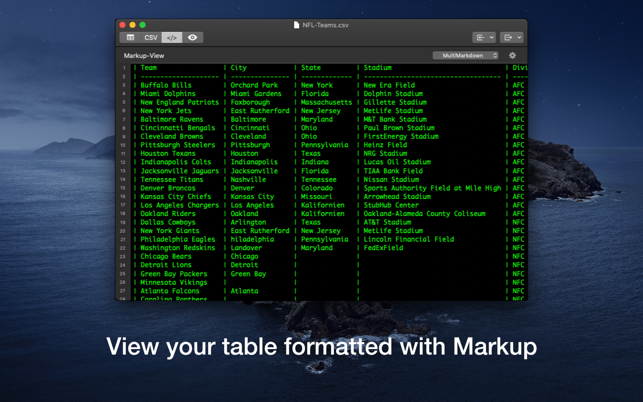Click the Sports Authority Field at Mile High cell
This screenshot has width=643, height=402.
click(432, 188)
